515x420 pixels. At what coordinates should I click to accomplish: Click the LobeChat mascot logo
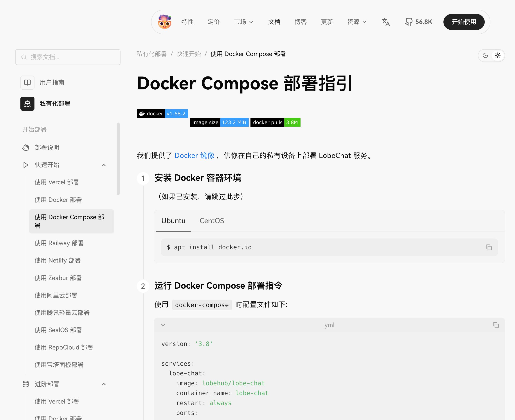pyautogui.click(x=165, y=22)
